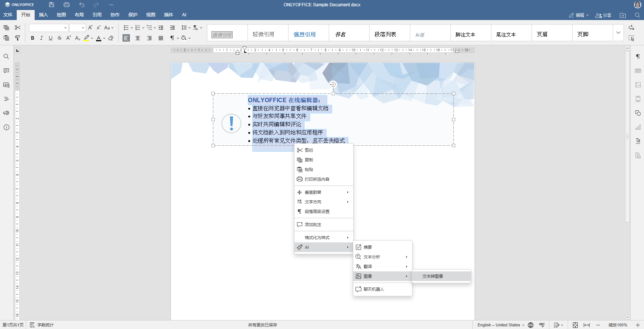This screenshot has height=329, width=644.
Task: Toggle Superscript formatting
Action: 68,38
